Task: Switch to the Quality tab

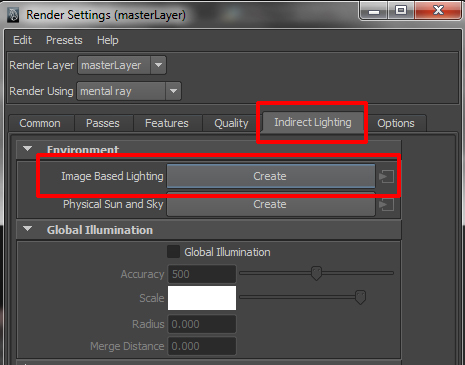Action: 231,123
